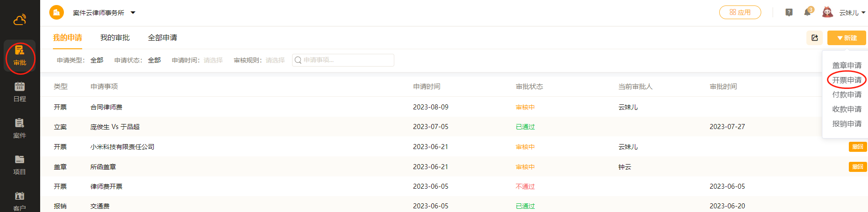Select 报销申请 from the new menu

pyautogui.click(x=847, y=124)
